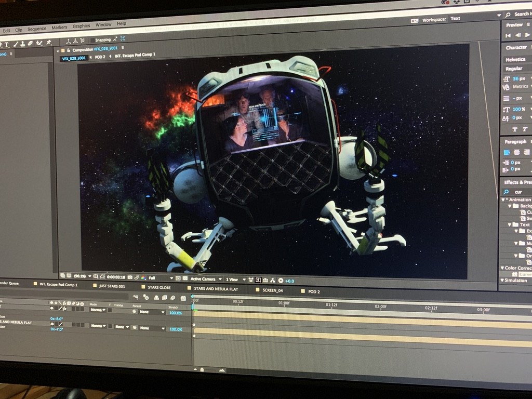Open the Show Channel color management icon
532x399 pixels.
pyautogui.click(x=143, y=277)
